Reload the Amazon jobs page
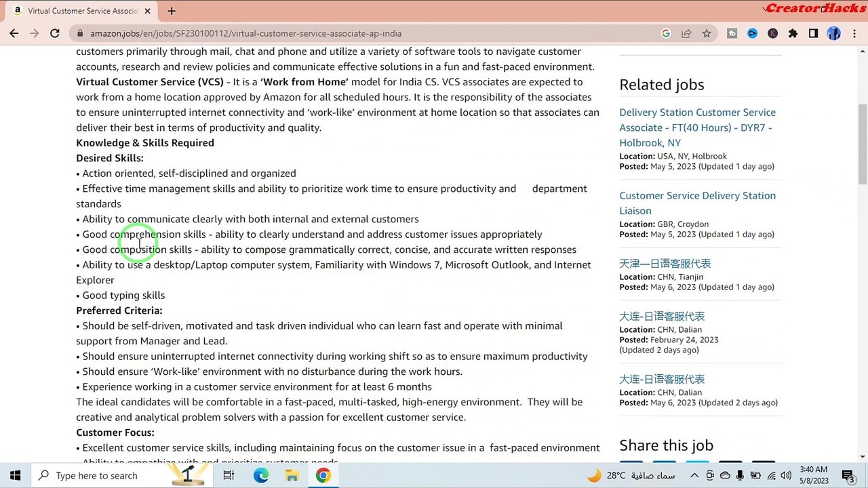This screenshot has width=868, height=488. pos(55,33)
